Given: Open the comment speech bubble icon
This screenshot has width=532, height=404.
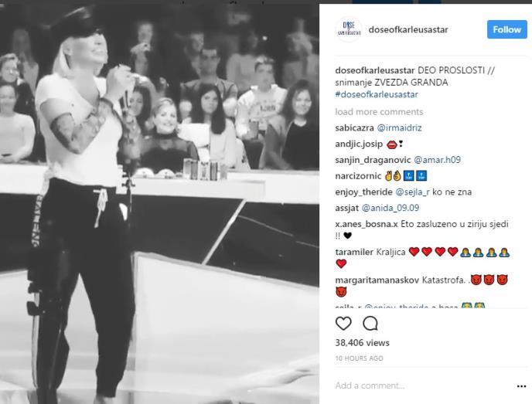Looking at the screenshot, I should (x=370, y=324).
